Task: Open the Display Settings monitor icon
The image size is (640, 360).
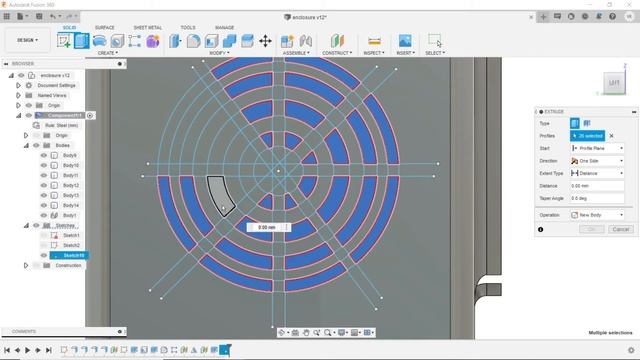Action: [x=342, y=333]
